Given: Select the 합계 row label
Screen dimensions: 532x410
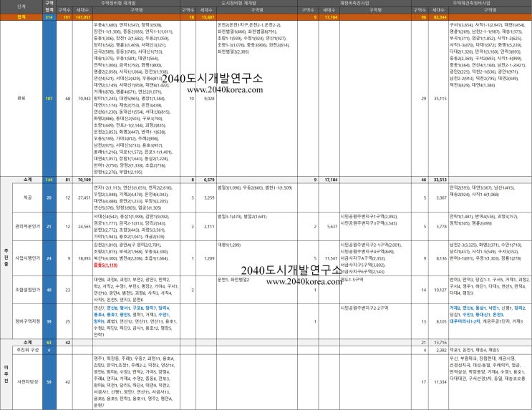Looking at the screenshot, I should tap(21, 17).
